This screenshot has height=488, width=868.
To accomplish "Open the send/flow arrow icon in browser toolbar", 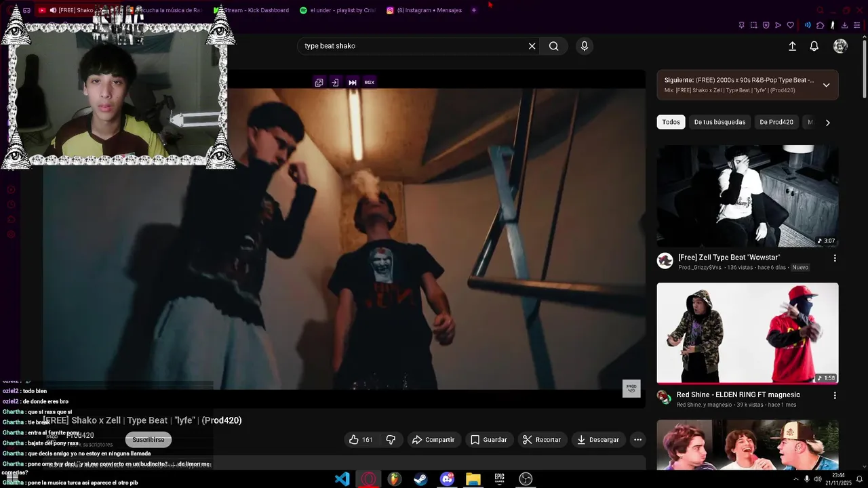I will tap(778, 25).
